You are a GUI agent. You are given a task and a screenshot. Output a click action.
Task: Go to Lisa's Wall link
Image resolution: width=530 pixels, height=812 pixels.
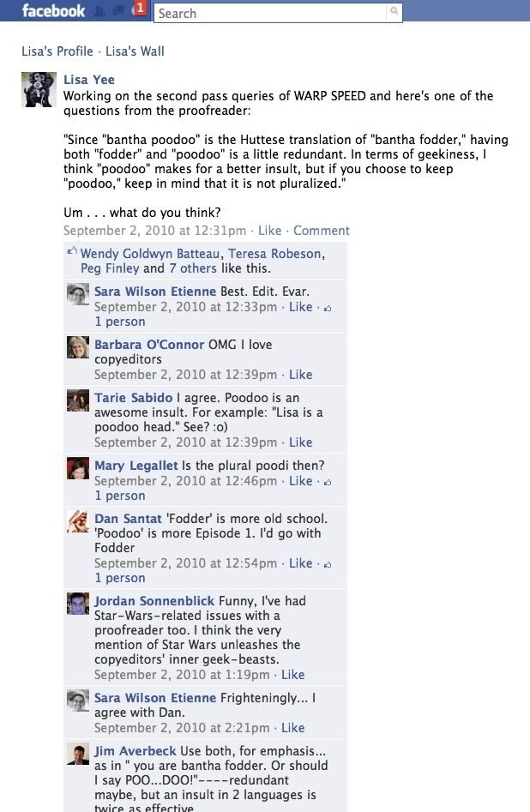[135, 51]
